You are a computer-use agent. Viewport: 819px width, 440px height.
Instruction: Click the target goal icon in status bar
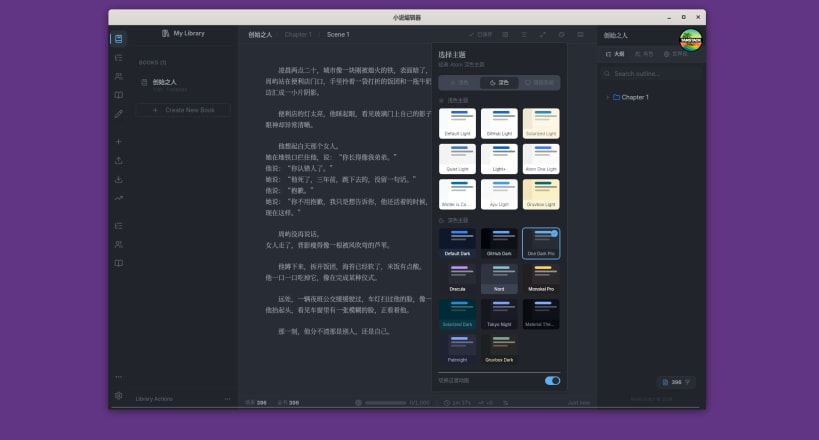pos(358,403)
